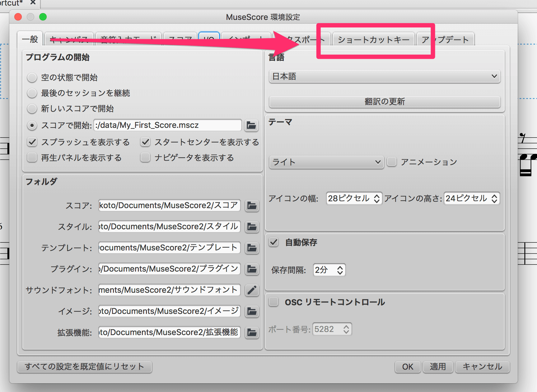Open folder browser for 拡張機能 path
Image resolution: width=537 pixels, height=392 pixels.
tap(252, 333)
